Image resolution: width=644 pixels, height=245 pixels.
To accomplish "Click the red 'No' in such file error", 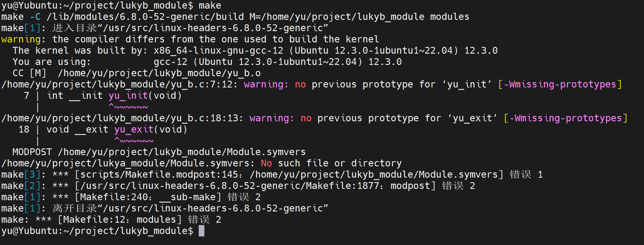I will (x=266, y=163).
